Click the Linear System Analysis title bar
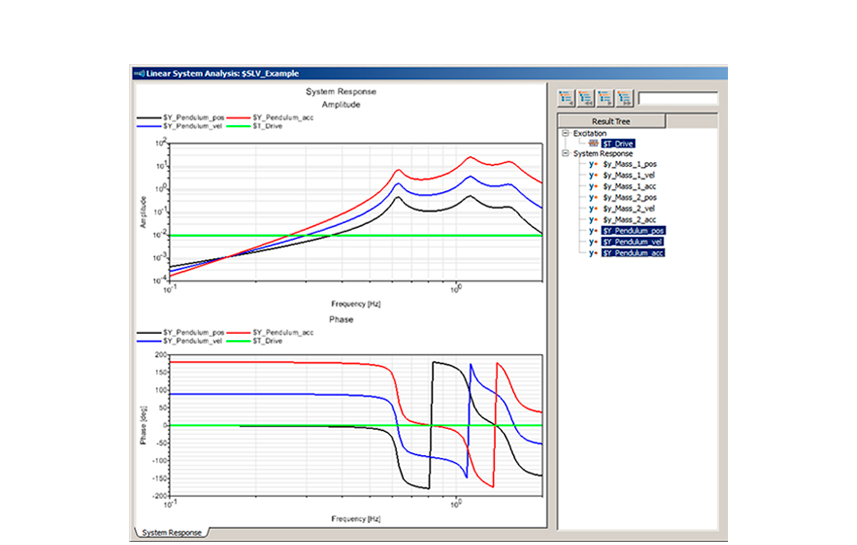Image resolution: width=857 pixels, height=545 pixels. point(430,73)
